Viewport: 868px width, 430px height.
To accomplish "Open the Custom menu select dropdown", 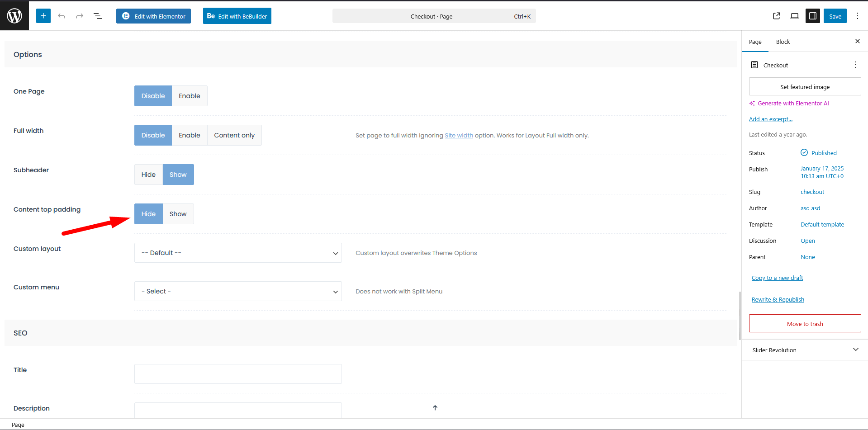I will point(238,291).
